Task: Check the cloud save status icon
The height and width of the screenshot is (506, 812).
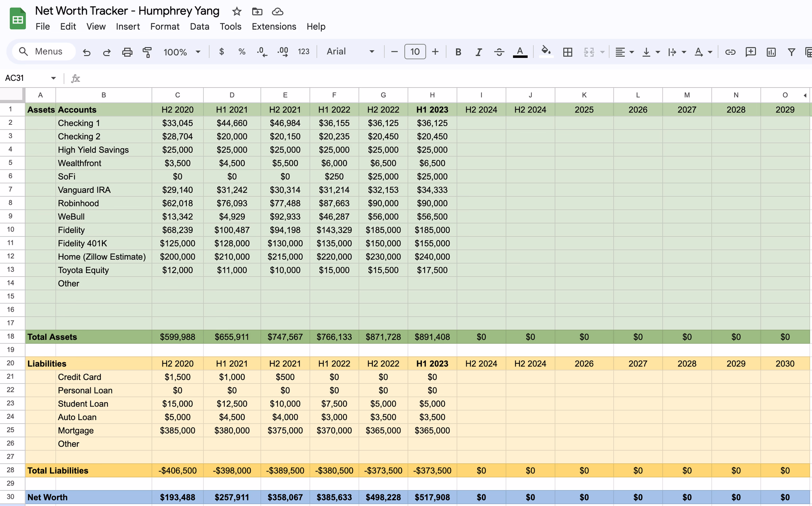Action: 278,11
